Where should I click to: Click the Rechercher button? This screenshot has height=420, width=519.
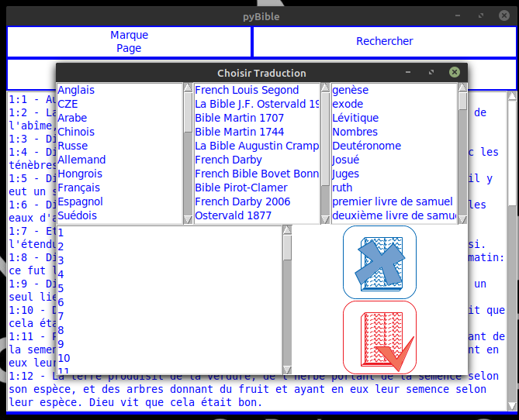click(x=385, y=42)
